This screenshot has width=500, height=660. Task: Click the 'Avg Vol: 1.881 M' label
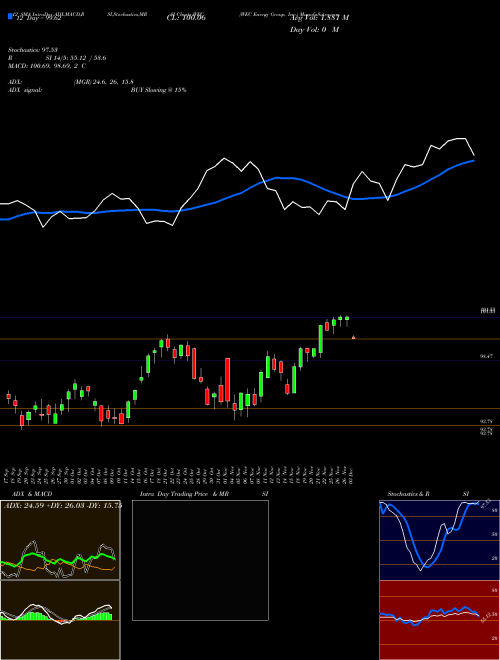319,18
